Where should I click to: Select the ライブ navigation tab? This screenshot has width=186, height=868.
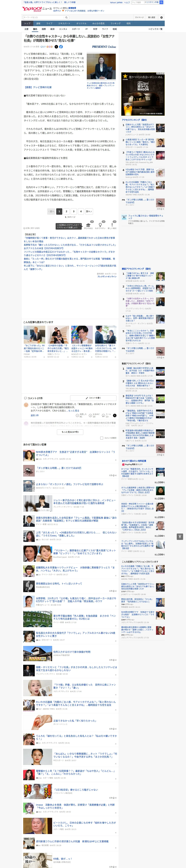click(49, 23)
